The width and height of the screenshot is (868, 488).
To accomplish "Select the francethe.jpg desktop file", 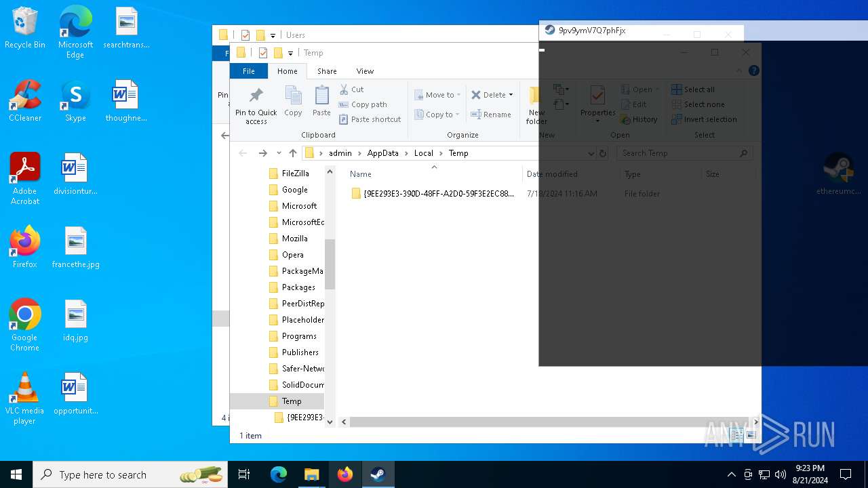I will tap(75, 247).
